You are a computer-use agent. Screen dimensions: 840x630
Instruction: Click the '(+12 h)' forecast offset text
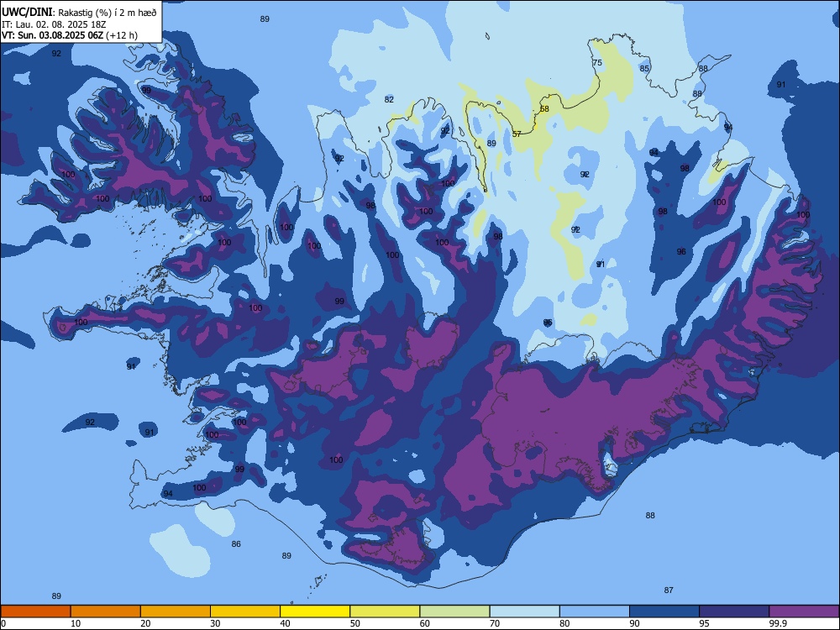(122, 35)
